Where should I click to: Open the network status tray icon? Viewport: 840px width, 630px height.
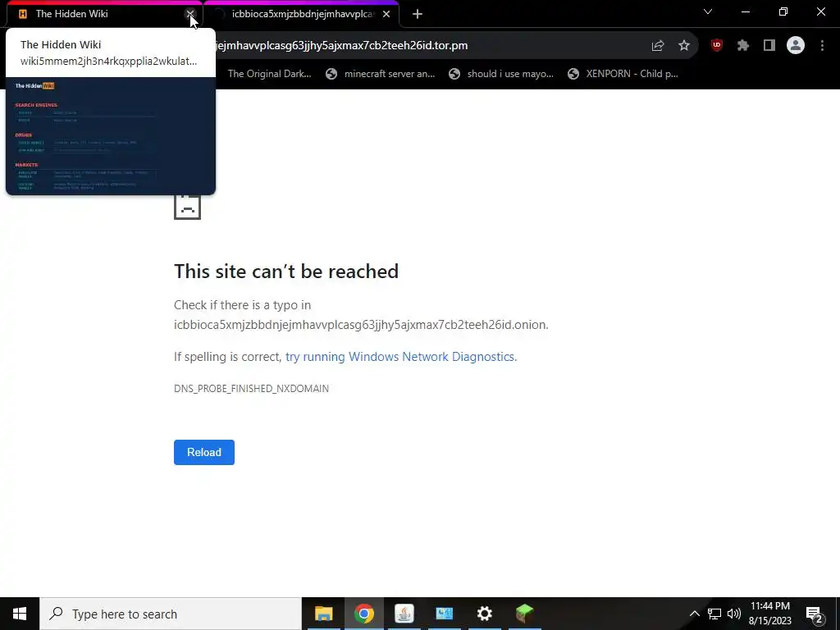714,614
